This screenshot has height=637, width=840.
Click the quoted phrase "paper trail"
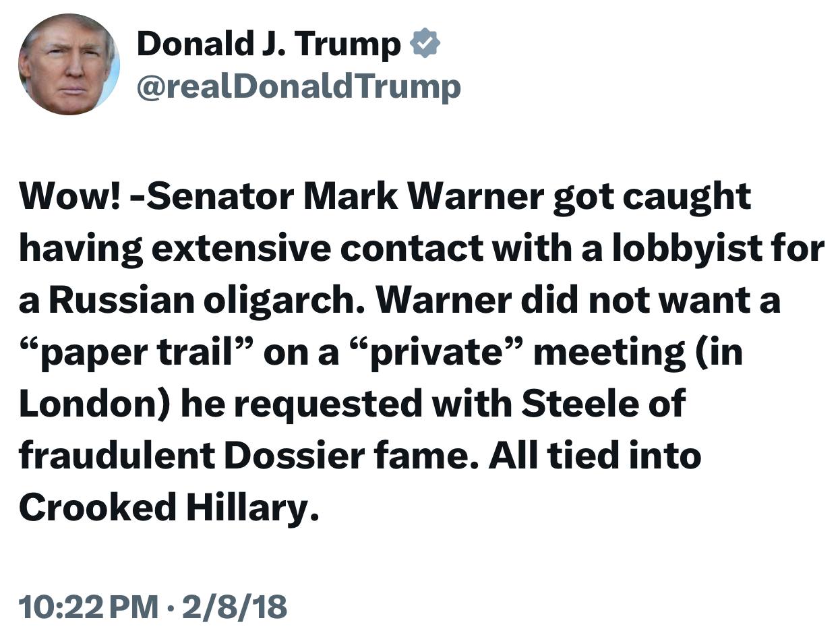tap(136, 352)
